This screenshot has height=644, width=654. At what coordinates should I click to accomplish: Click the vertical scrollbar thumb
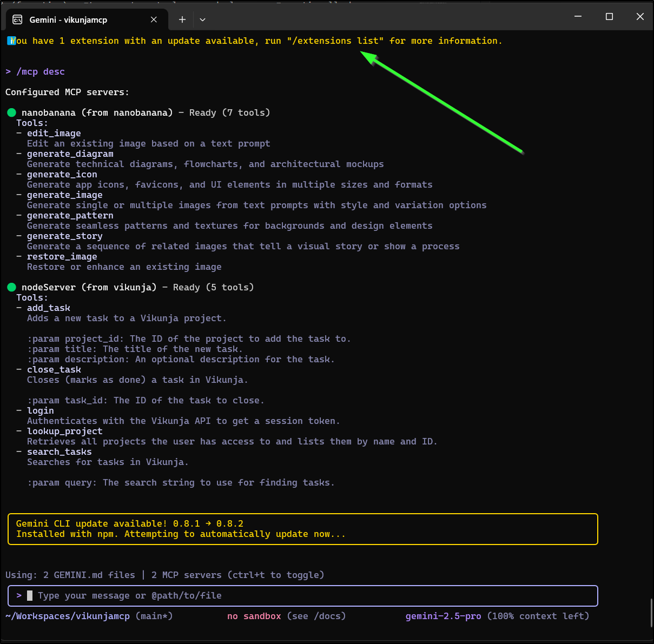651,613
